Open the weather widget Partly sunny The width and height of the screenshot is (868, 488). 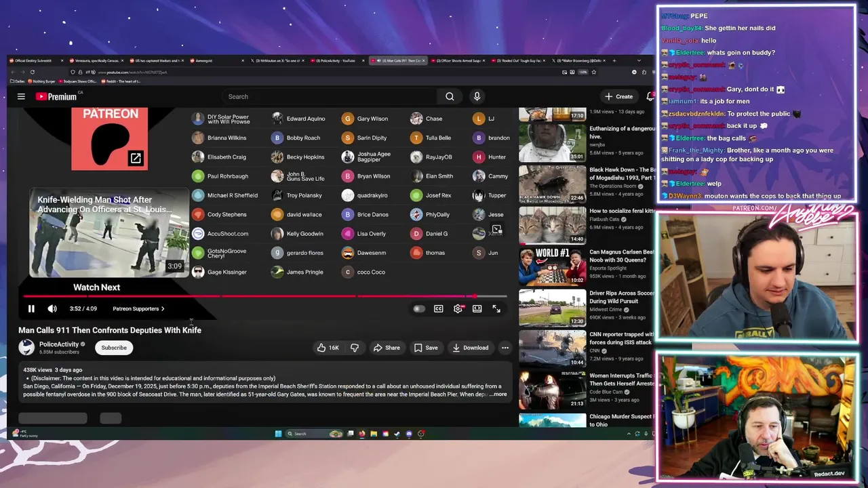(24, 434)
